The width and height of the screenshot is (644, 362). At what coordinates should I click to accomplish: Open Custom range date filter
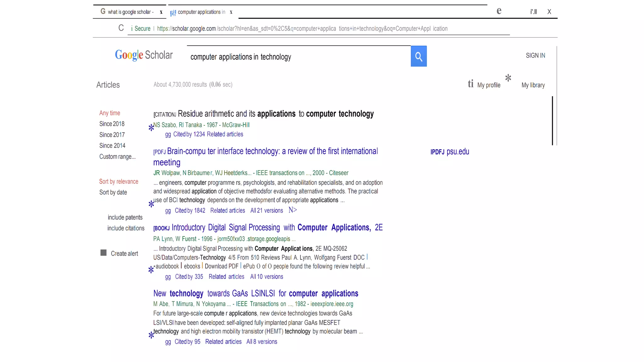[118, 156]
